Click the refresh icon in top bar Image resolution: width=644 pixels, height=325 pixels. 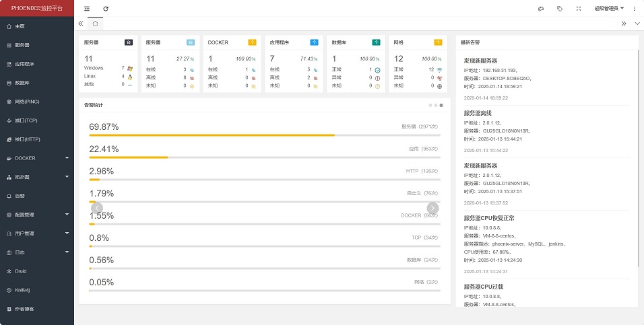pos(106,9)
